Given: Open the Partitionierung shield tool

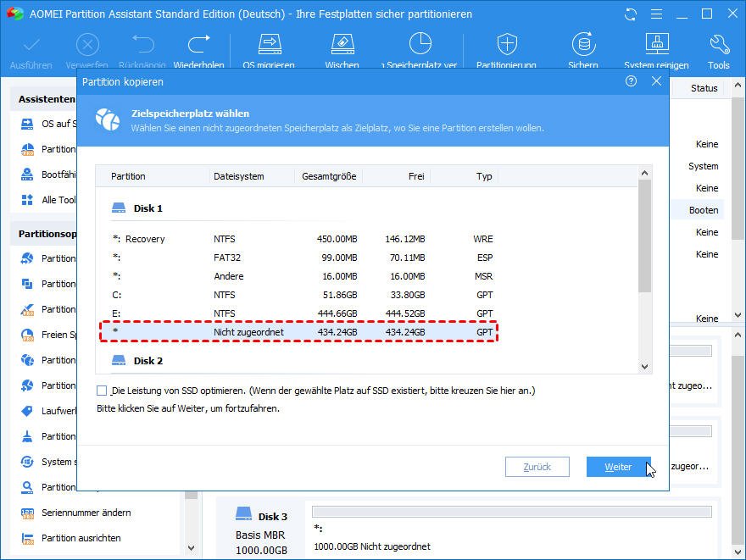Looking at the screenshot, I should [507, 44].
